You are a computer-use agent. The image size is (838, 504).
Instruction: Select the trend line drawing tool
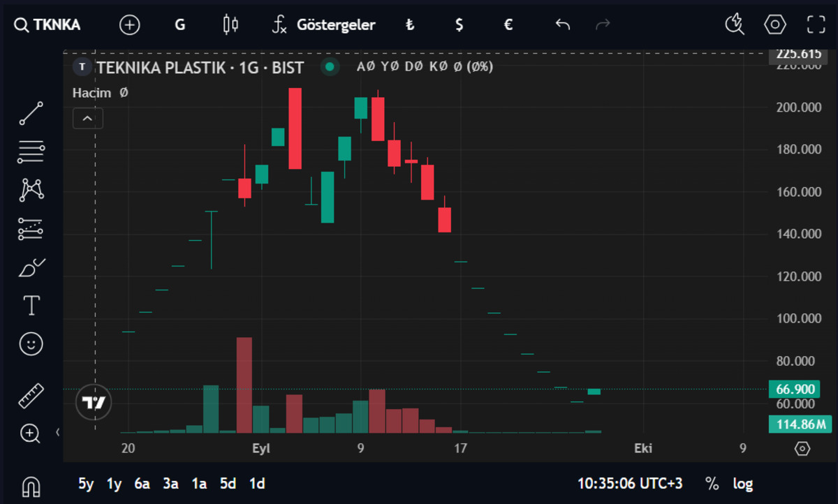coord(31,113)
